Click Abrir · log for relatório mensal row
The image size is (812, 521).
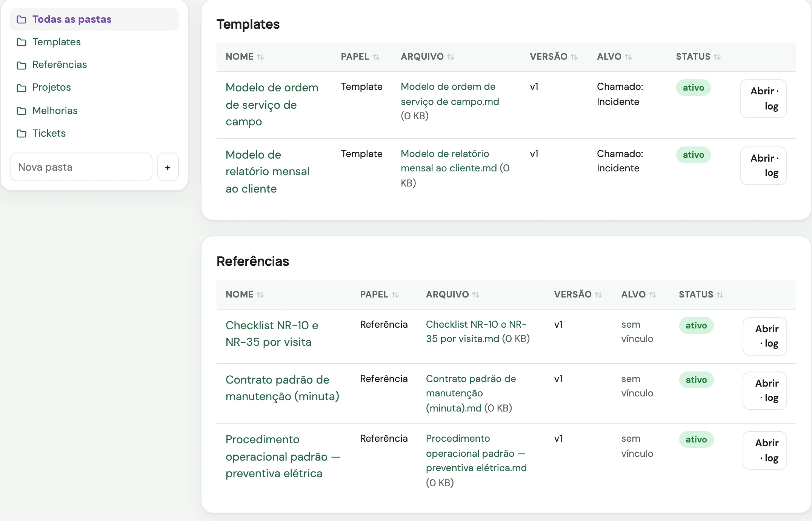pyautogui.click(x=764, y=166)
